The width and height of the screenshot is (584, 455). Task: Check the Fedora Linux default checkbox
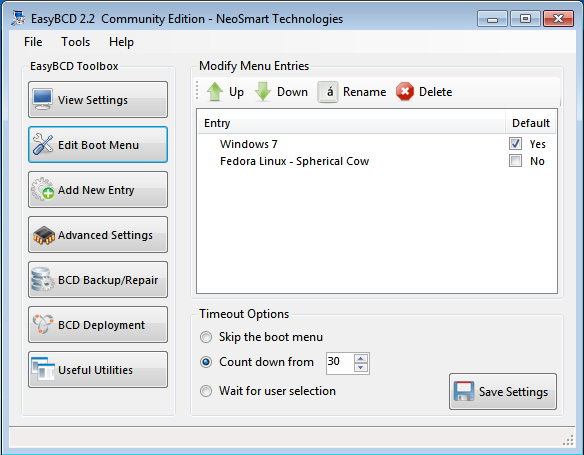point(515,161)
